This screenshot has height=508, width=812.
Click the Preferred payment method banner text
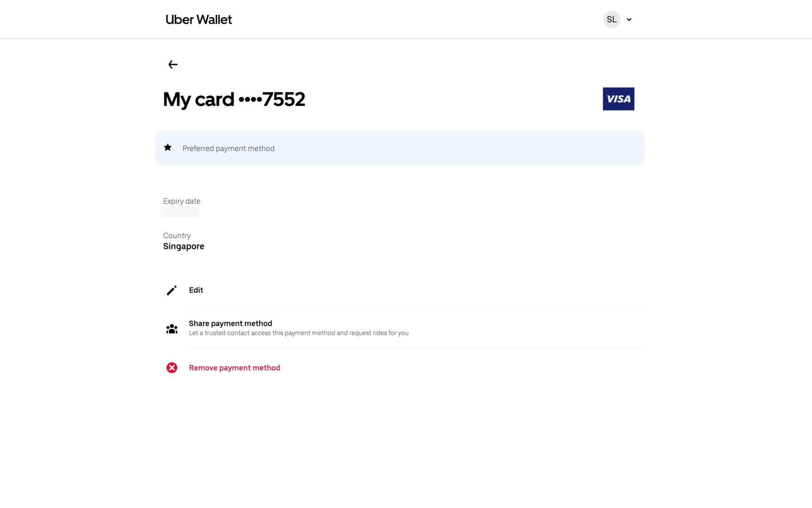(x=228, y=149)
